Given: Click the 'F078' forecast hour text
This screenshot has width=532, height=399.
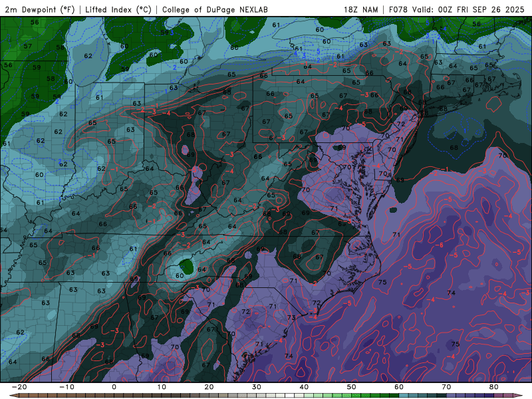Looking at the screenshot, I should point(398,9).
